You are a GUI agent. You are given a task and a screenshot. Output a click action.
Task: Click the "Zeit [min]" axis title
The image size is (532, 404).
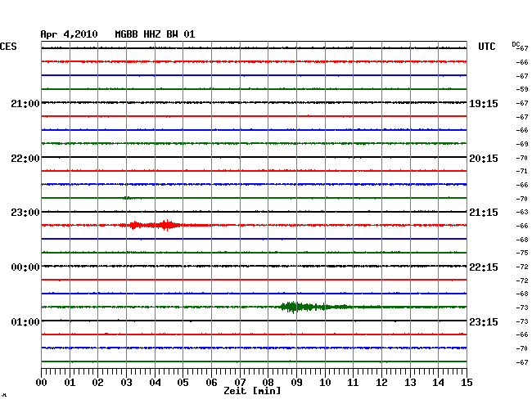(252, 391)
